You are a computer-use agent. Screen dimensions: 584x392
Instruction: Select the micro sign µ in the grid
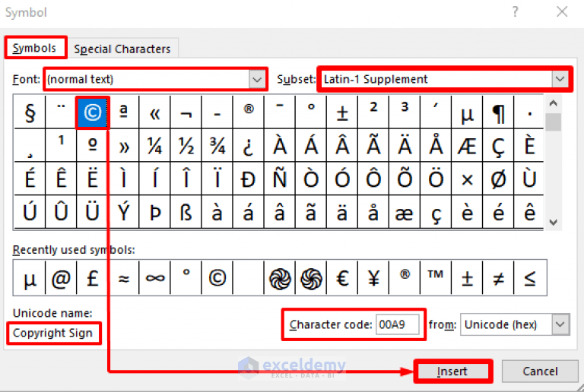467,112
